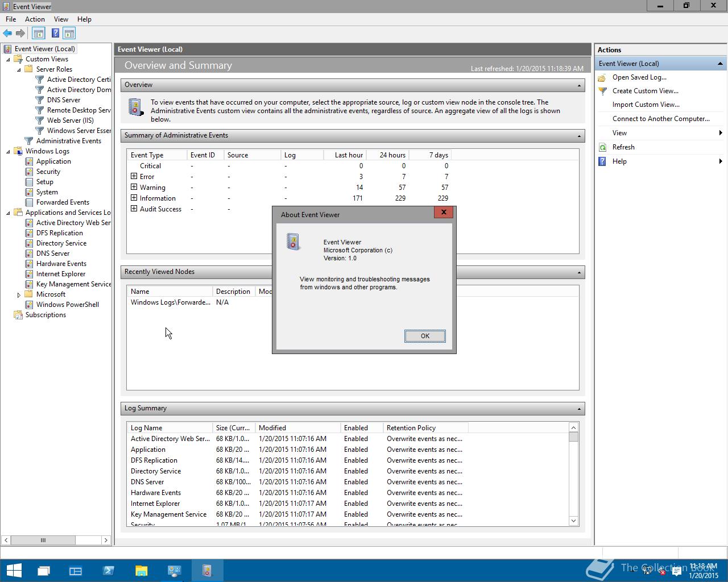Open the View menu in menu bar

coord(61,19)
